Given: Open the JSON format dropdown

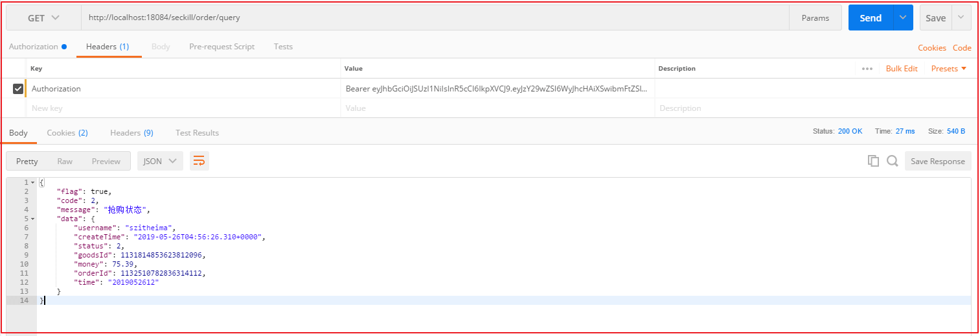Looking at the screenshot, I should pos(160,162).
